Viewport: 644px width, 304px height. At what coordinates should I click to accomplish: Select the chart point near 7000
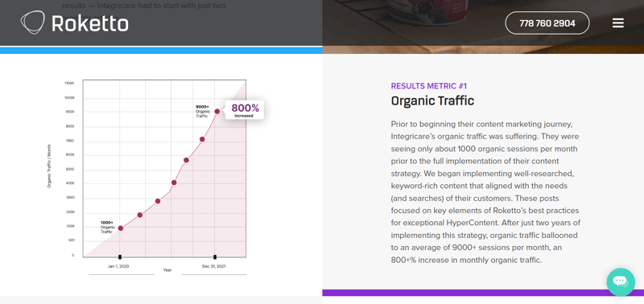click(202, 139)
